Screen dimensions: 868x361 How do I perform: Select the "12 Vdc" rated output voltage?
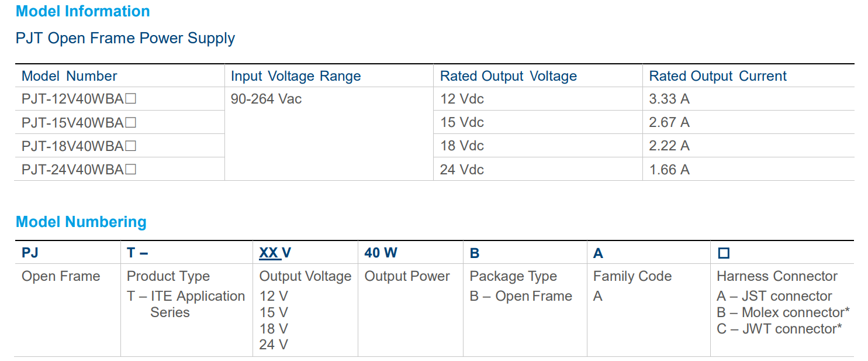point(462,99)
